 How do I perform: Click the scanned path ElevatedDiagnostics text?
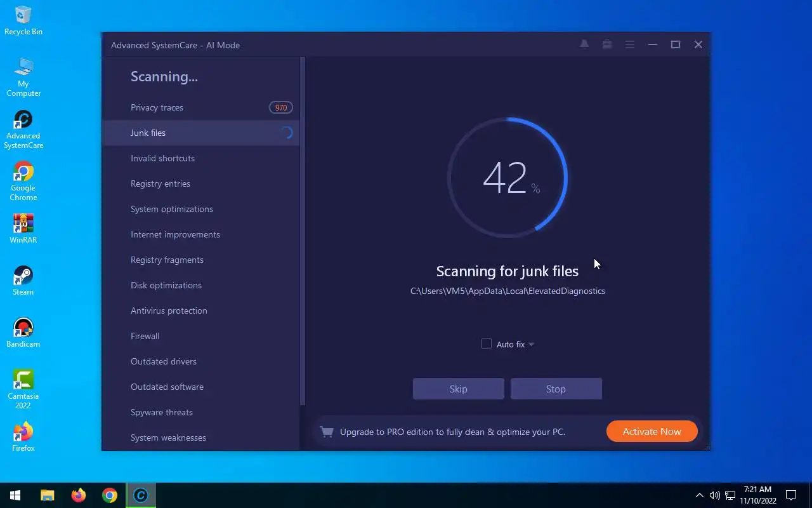507,291
